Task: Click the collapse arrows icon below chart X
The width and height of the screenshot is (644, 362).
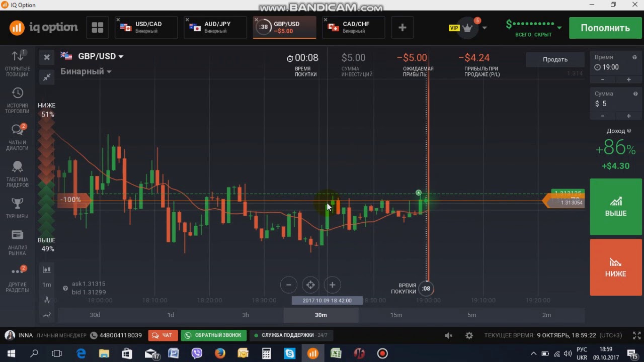Action: pos(47,77)
